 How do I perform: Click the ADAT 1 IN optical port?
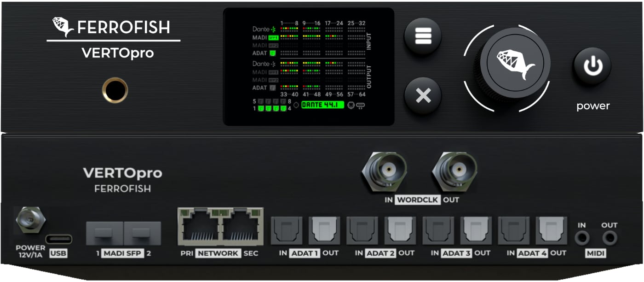(287, 230)
